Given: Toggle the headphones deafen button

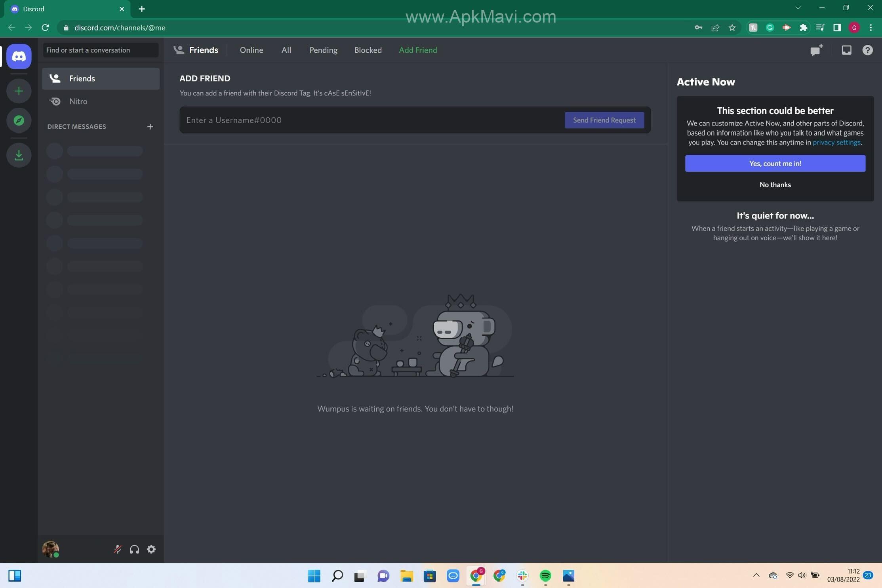Looking at the screenshot, I should (x=134, y=549).
